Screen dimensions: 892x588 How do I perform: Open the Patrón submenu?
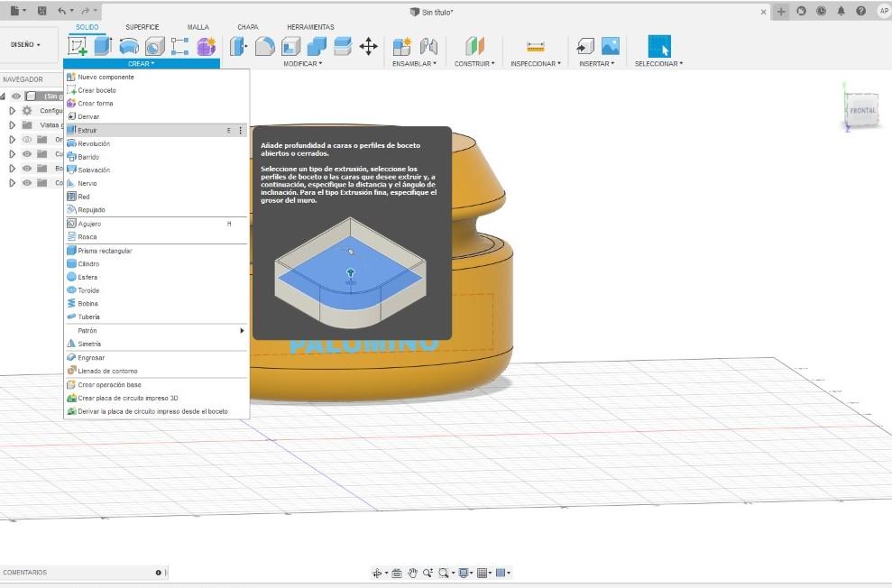click(156, 330)
